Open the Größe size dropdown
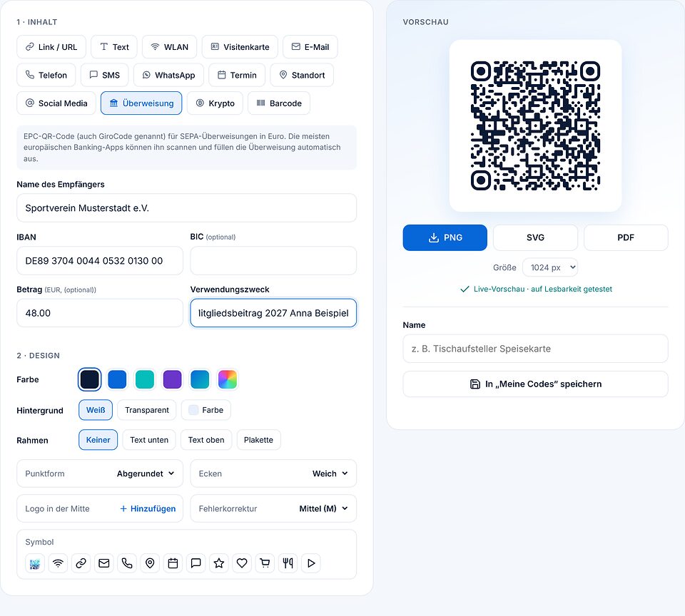This screenshot has width=685, height=616. click(x=550, y=267)
